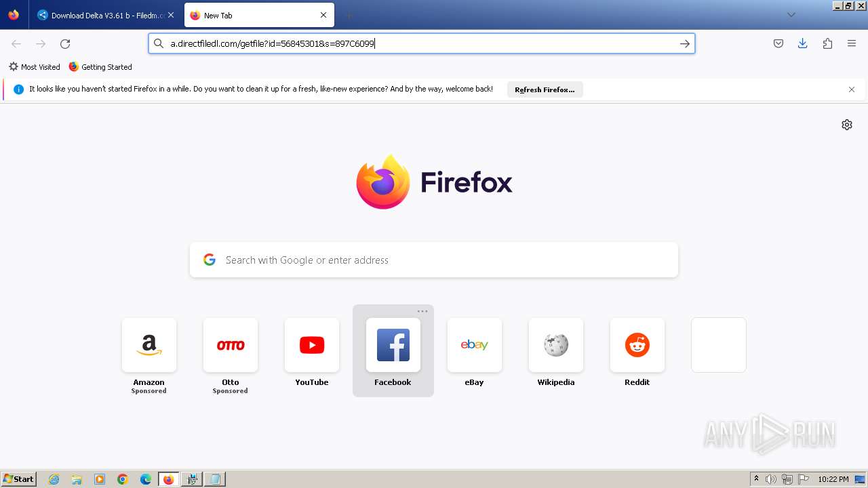The height and width of the screenshot is (488, 868).
Task: Open the Facebook tile options menu
Action: [422, 312]
